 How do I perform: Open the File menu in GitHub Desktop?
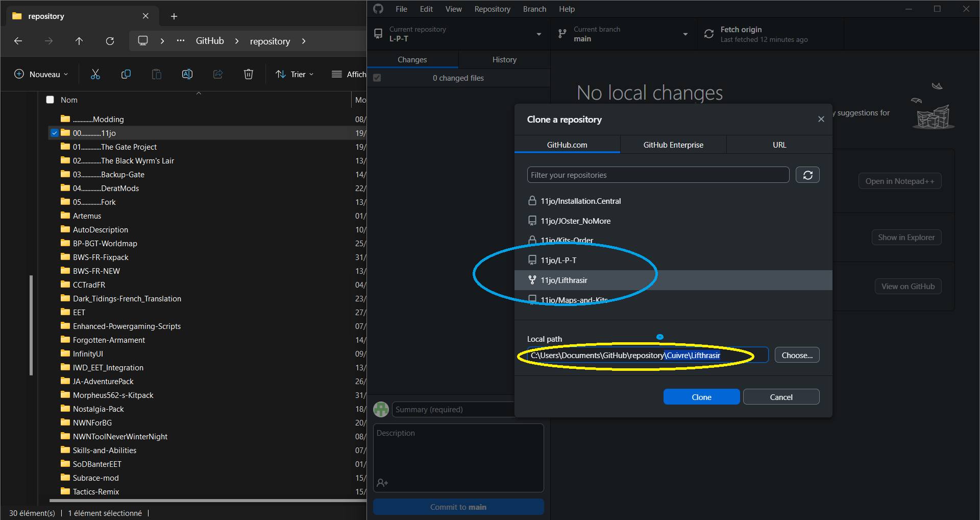pos(402,9)
